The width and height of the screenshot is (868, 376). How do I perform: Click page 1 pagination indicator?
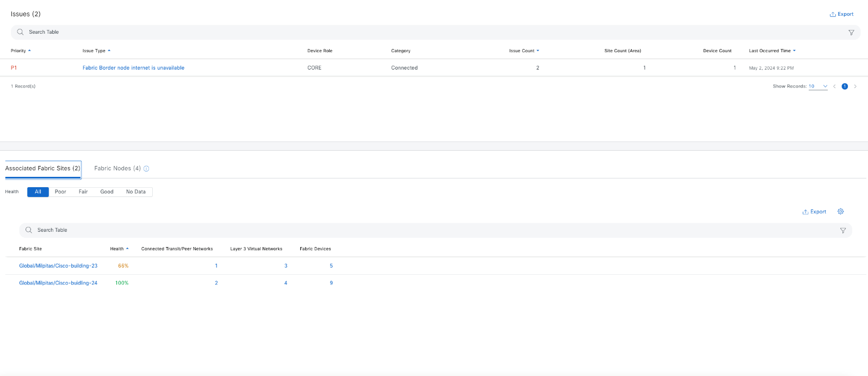[x=845, y=87]
